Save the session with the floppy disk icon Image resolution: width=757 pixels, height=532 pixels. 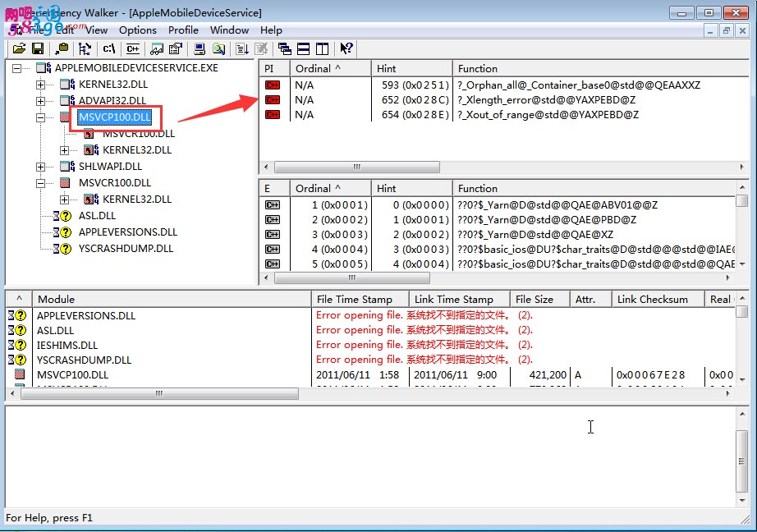(x=38, y=48)
